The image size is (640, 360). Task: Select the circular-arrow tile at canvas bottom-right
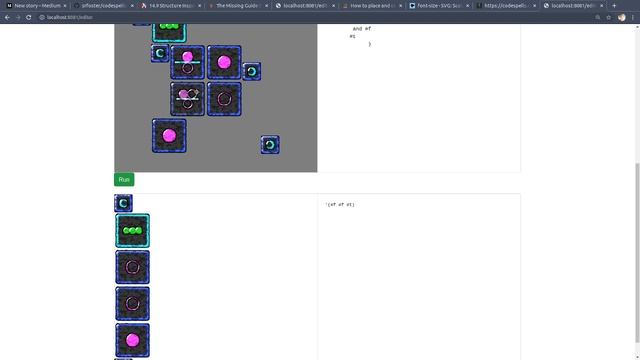(270, 144)
